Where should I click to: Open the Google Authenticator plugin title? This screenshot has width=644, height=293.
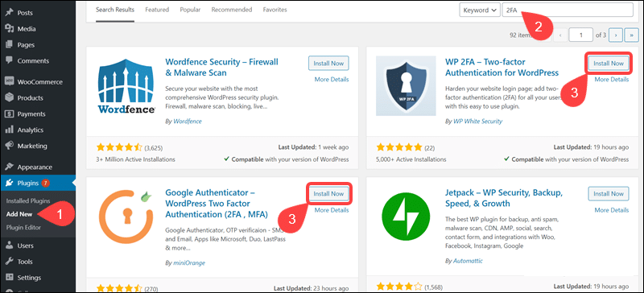click(x=217, y=204)
